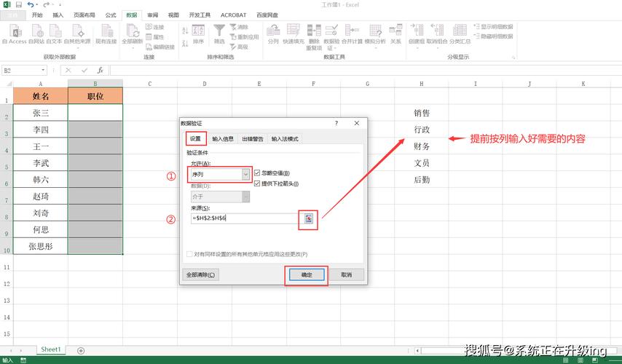The image size is (622, 364).
Task: Click the dialog help question mark
Action: pyautogui.click(x=336, y=123)
